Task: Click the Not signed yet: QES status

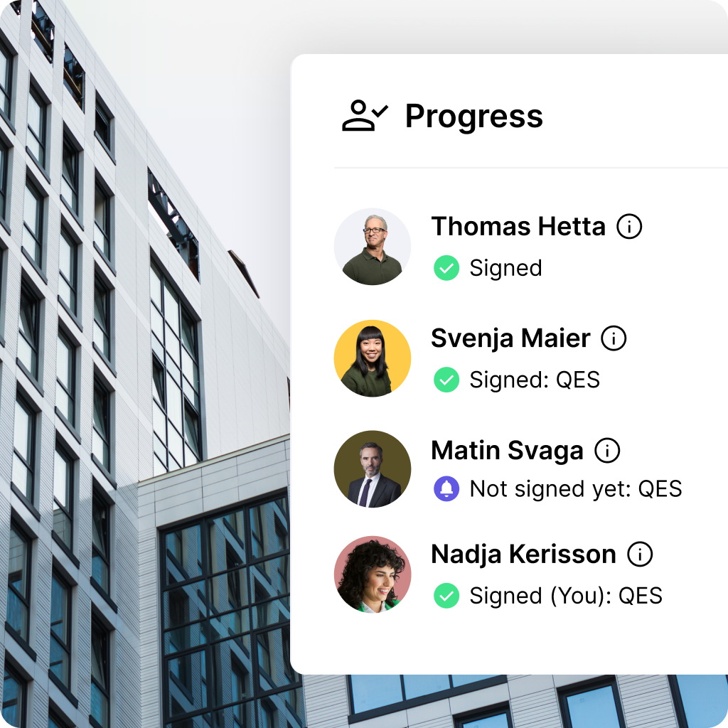Action: 576,489
